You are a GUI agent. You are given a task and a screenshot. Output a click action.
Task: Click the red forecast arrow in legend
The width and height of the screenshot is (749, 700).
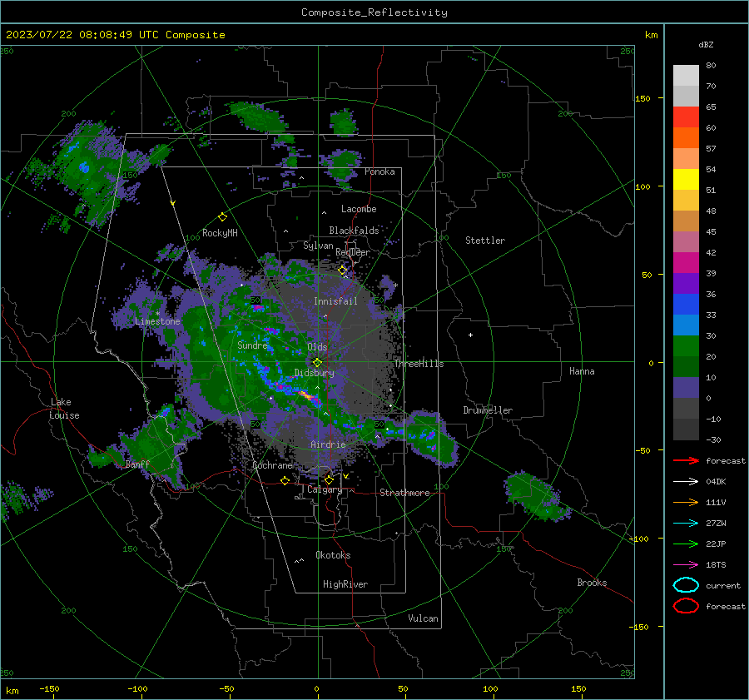pyautogui.click(x=686, y=460)
